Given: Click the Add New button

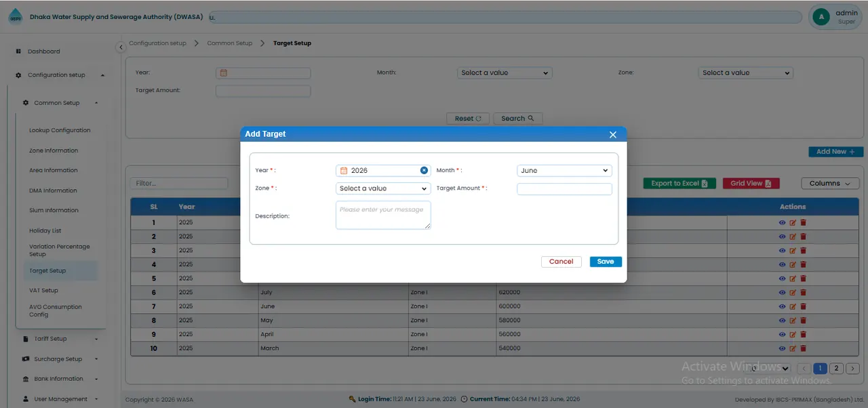Looking at the screenshot, I should click(x=836, y=152).
